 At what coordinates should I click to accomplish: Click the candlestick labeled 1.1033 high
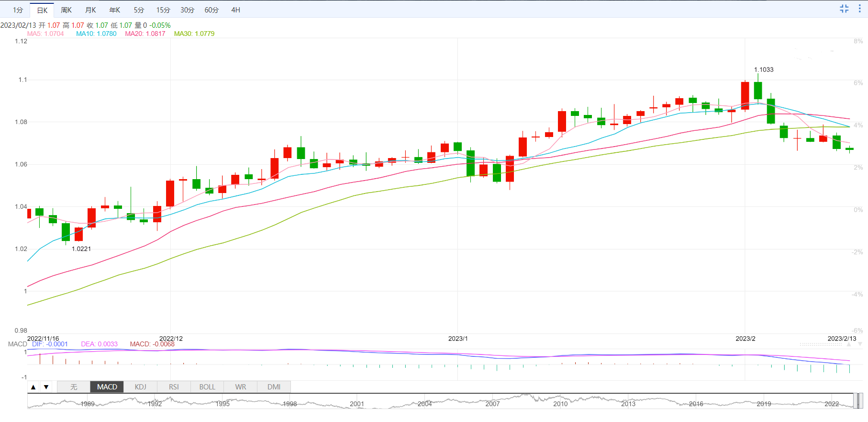tap(758, 90)
